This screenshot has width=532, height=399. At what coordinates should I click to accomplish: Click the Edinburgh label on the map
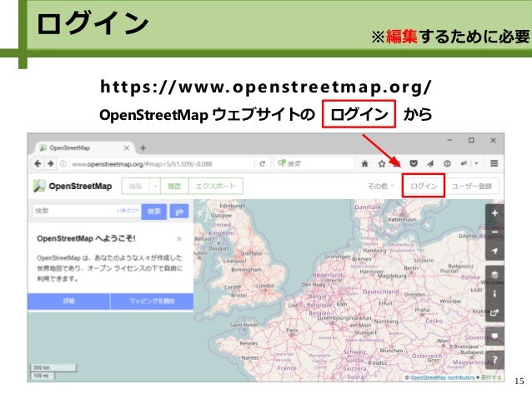pos(233,206)
